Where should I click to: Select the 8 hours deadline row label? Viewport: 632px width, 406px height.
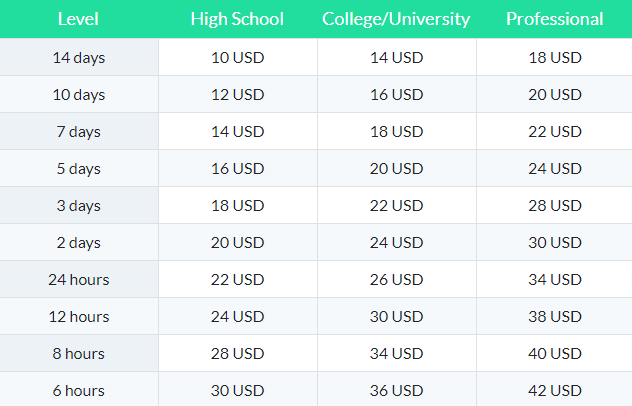click(x=78, y=353)
